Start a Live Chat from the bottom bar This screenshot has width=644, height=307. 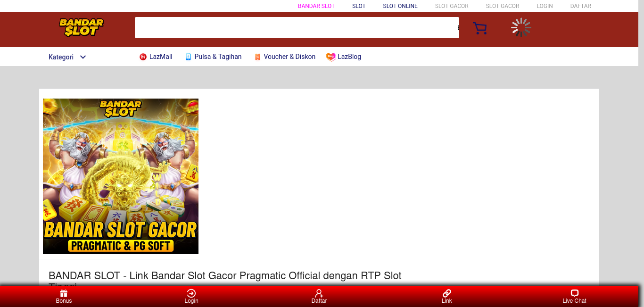click(x=574, y=297)
